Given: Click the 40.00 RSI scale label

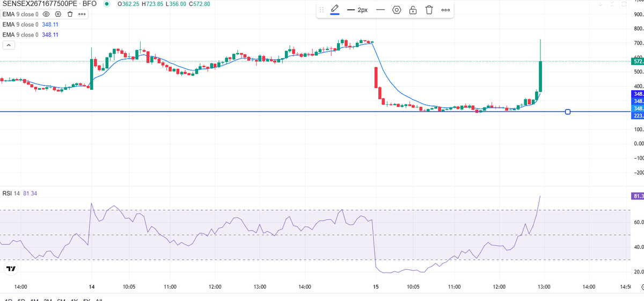Looking at the screenshot, I should [638, 247].
